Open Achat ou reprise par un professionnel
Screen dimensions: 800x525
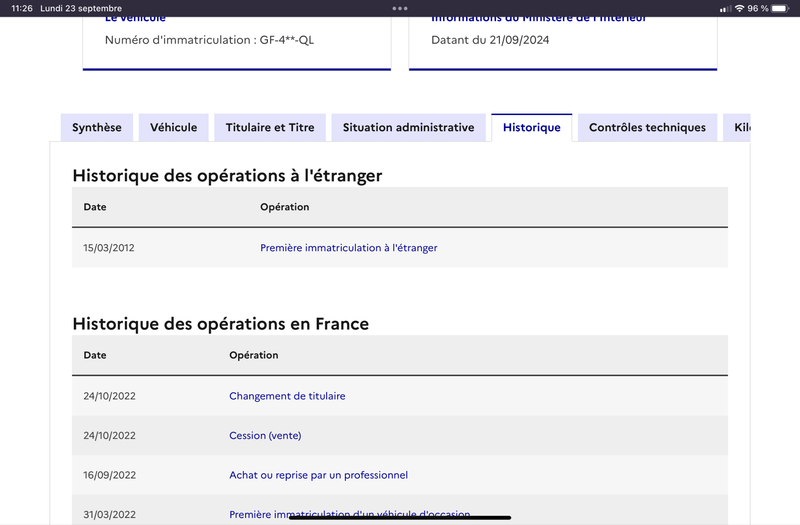pos(318,475)
